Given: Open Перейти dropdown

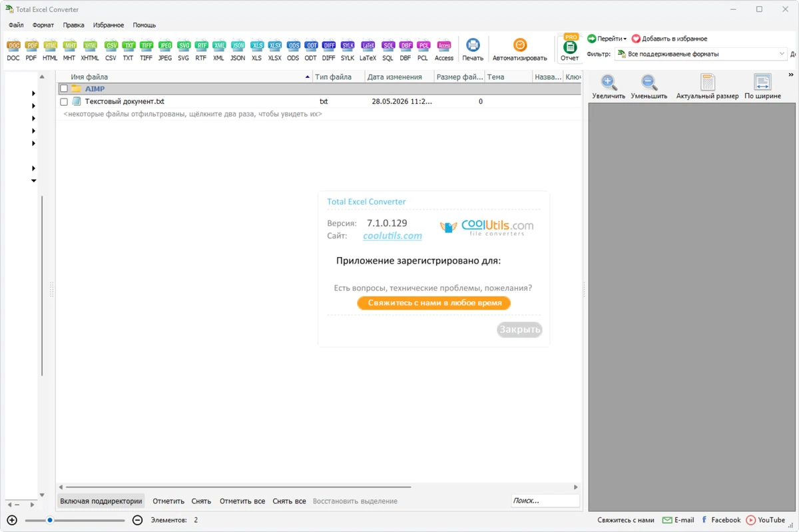Looking at the screenshot, I should tap(607, 39).
